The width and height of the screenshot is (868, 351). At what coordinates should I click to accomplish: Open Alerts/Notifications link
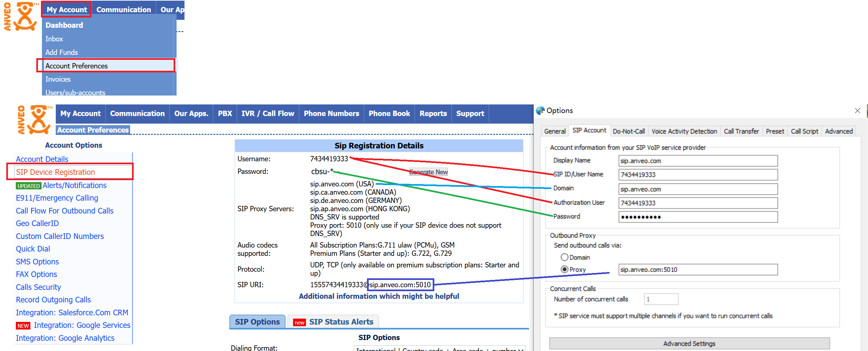coord(75,185)
